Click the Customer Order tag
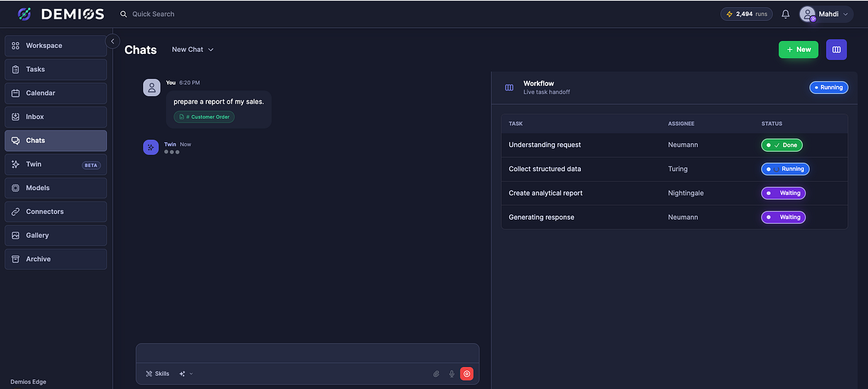Viewport: 868px width, 389px height. (x=204, y=117)
